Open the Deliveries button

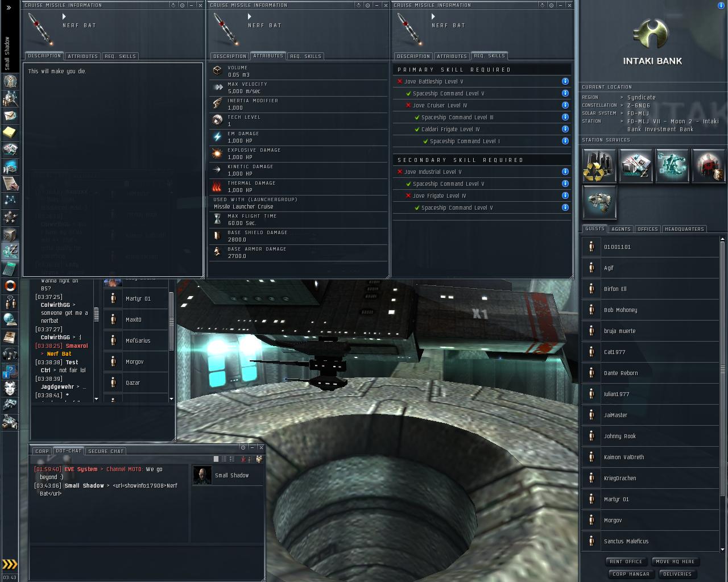click(677, 574)
